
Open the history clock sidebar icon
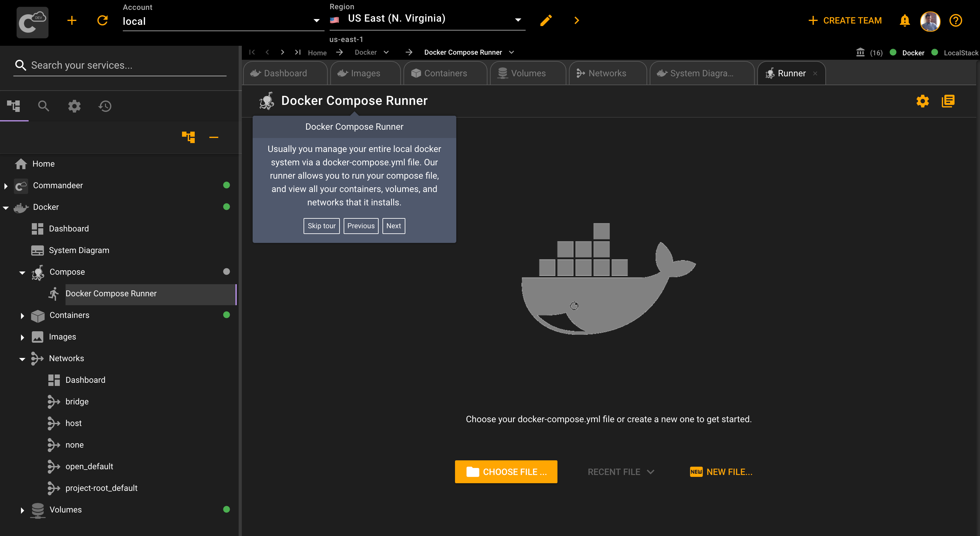click(105, 106)
